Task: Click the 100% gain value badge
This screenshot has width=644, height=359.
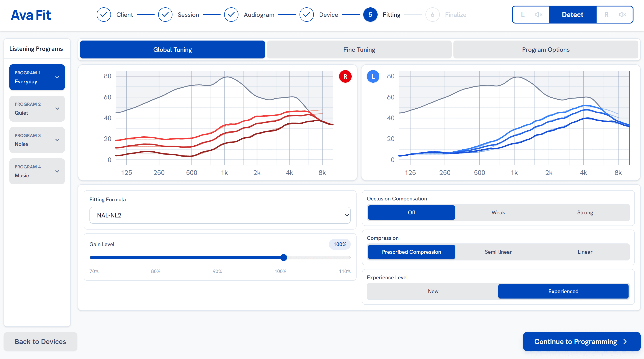Action: [x=340, y=244]
